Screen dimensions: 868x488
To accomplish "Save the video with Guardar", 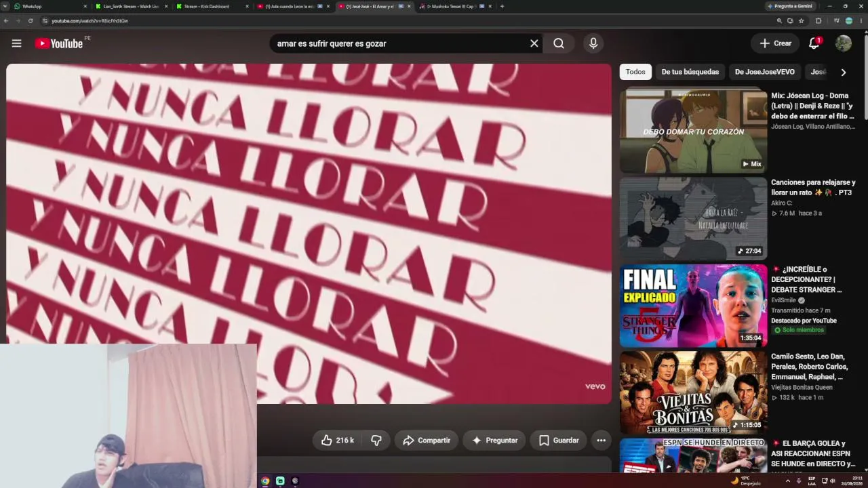I will point(559,441).
